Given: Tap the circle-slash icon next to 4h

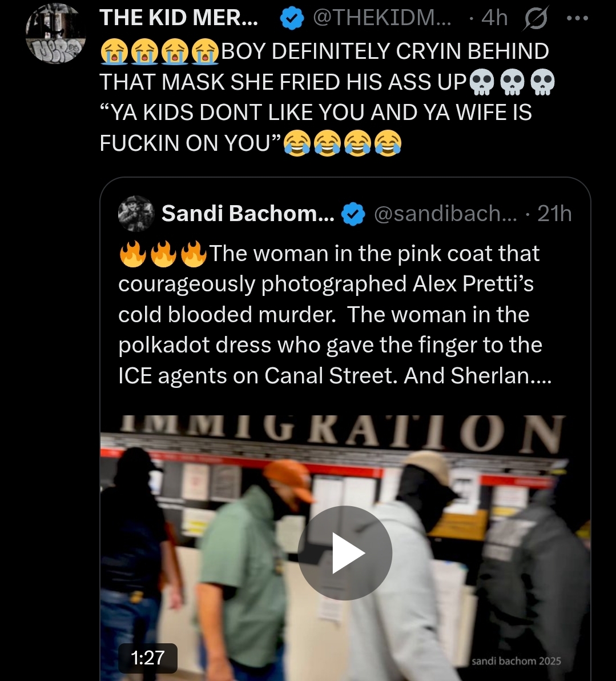Looking at the screenshot, I should [x=536, y=18].
